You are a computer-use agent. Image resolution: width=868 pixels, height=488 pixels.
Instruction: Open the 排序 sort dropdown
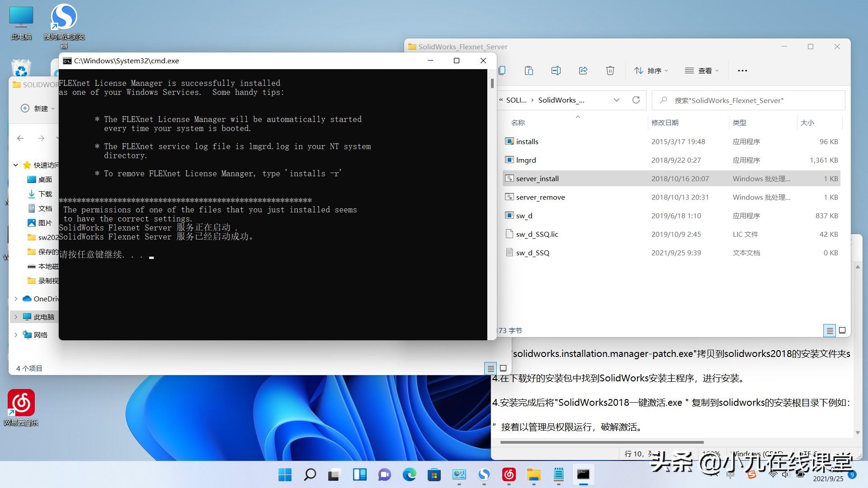click(651, 70)
